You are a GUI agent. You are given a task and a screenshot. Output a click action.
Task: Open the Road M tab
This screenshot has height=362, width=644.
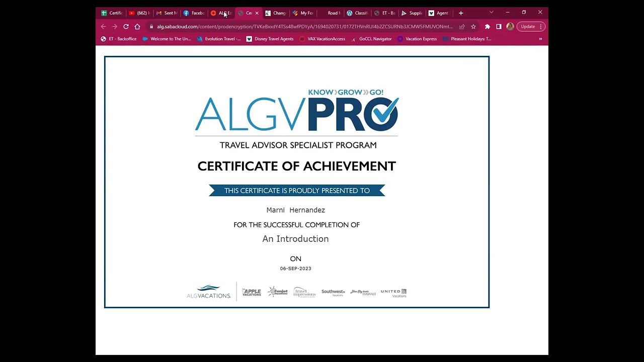(330, 13)
